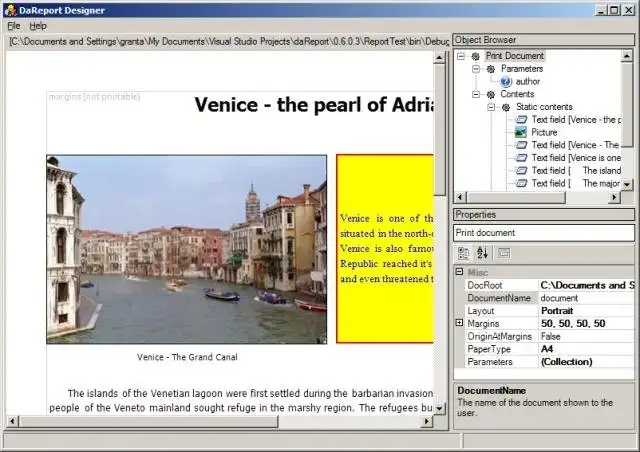
Task: Click the author question mark icon
Action: pos(506,82)
